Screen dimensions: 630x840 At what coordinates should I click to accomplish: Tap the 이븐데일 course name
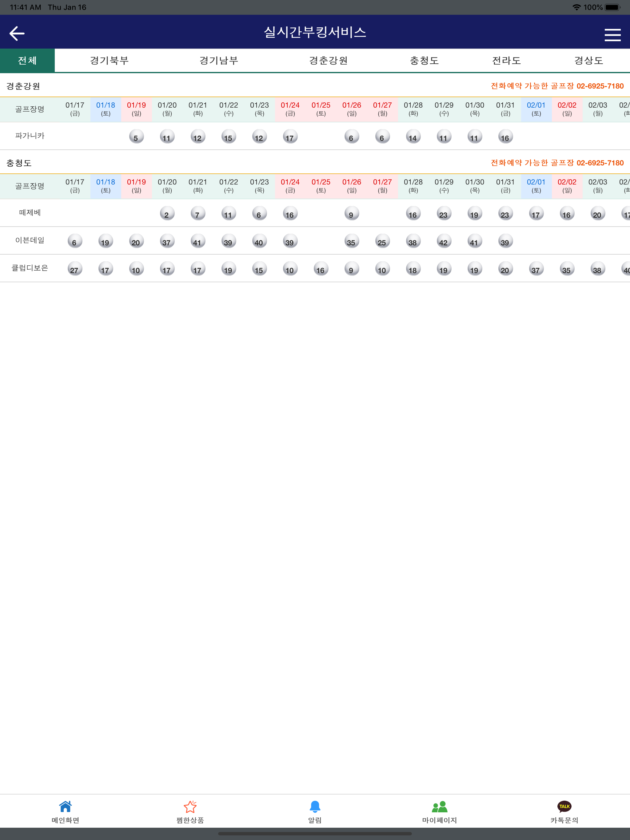(x=30, y=240)
